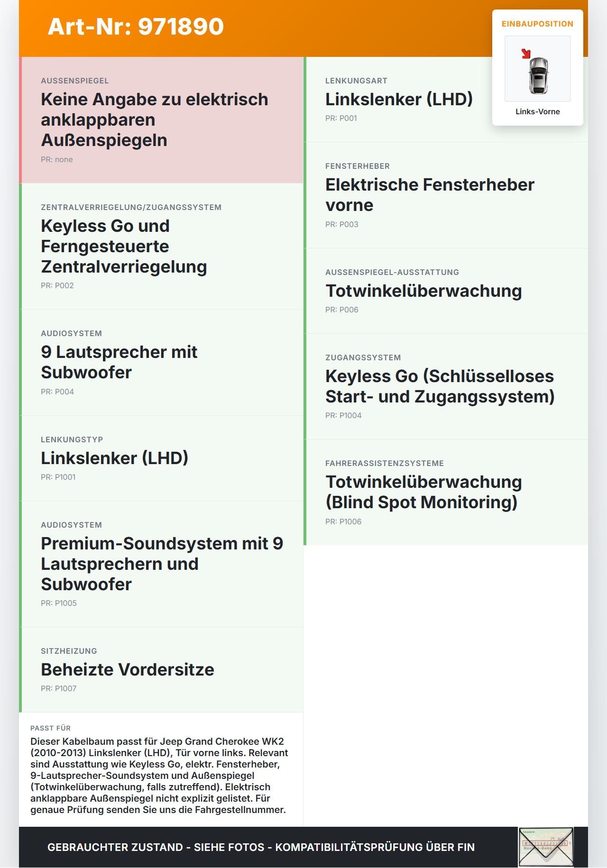Click the Gebrauchter Zustand footer banner text
This screenshot has height=868, width=607.
(261, 847)
